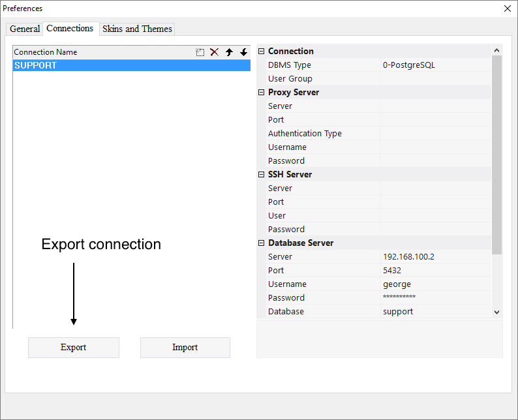
Task: Close the Preferences dialog window
Action: click(508, 8)
